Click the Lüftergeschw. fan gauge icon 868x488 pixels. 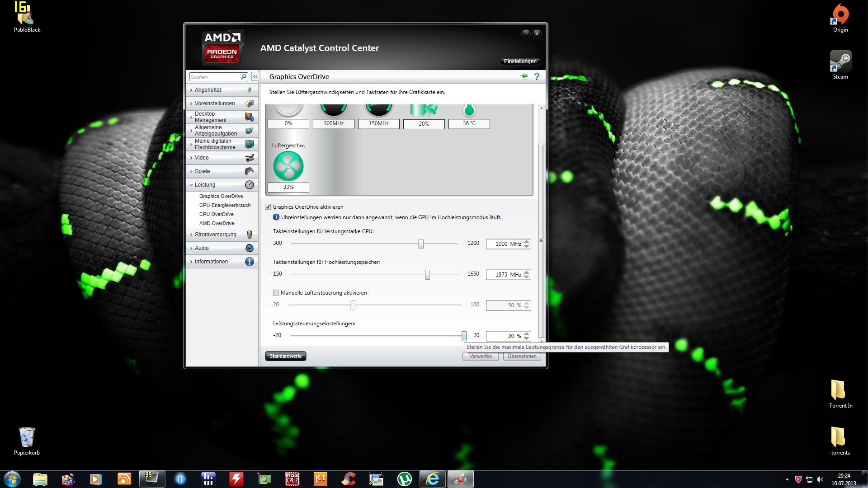tap(288, 166)
